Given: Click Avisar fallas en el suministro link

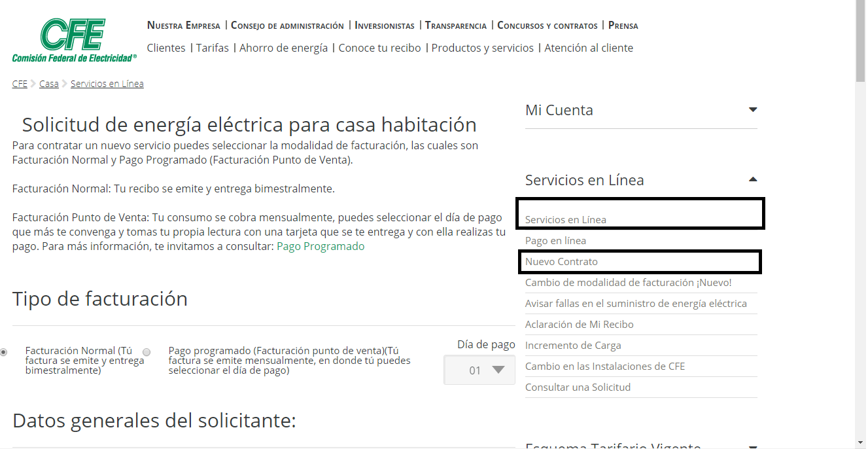Looking at the screenshot, I should [636, 304].
